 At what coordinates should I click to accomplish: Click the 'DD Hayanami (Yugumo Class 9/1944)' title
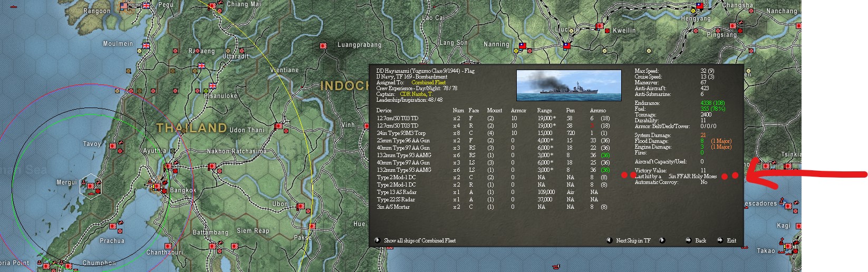coord(419,71)
